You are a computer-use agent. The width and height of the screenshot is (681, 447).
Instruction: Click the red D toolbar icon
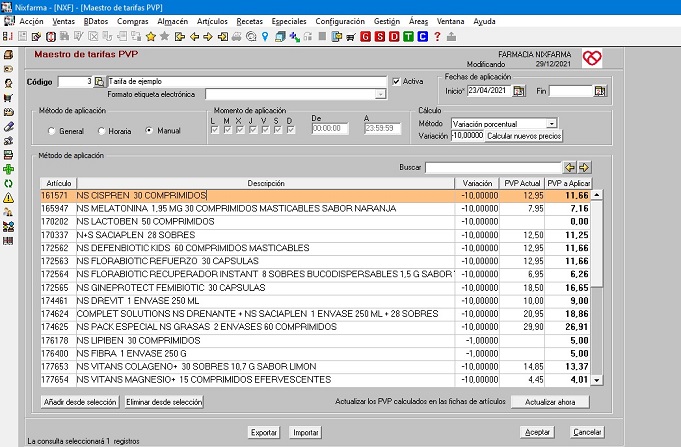pyautogui.click(x=394, y=37)
